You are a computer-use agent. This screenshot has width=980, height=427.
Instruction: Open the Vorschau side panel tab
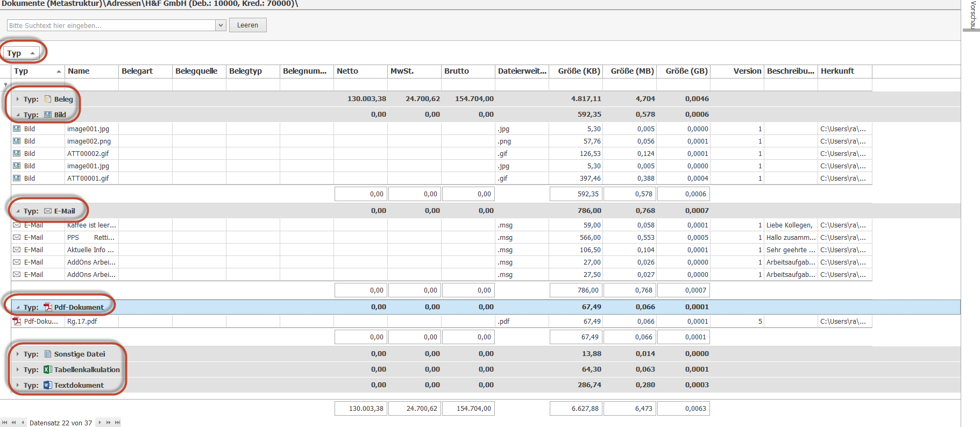point(973,15)
